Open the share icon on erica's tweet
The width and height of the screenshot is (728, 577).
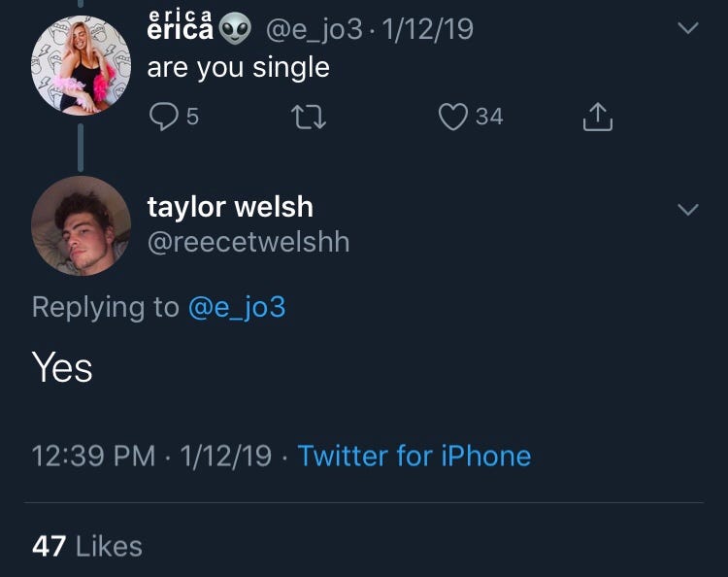pos(597,118)
